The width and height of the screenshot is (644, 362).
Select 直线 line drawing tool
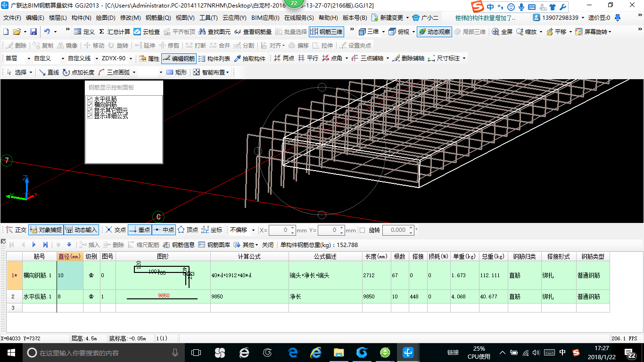[49, 72]
